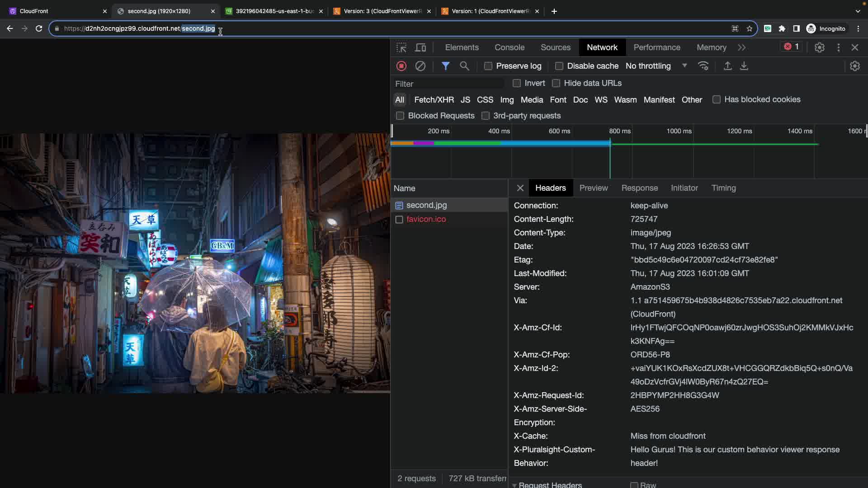Image resolution: width=868 pixels, height=488 pixels.
Task: Filter requests by Img type
Action: (x=506, y=100)
